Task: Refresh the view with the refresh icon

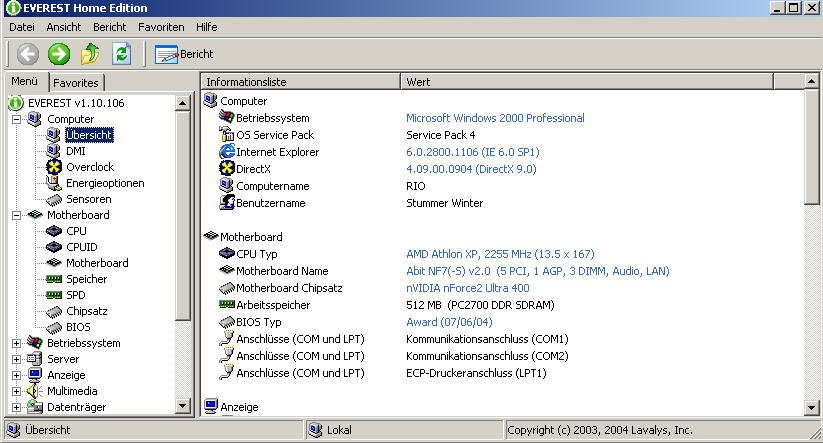Action: pos(121,54)
